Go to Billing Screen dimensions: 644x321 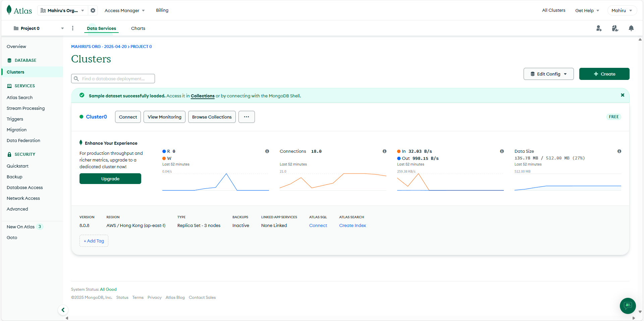pyautogui.click(x=162, y=10)
